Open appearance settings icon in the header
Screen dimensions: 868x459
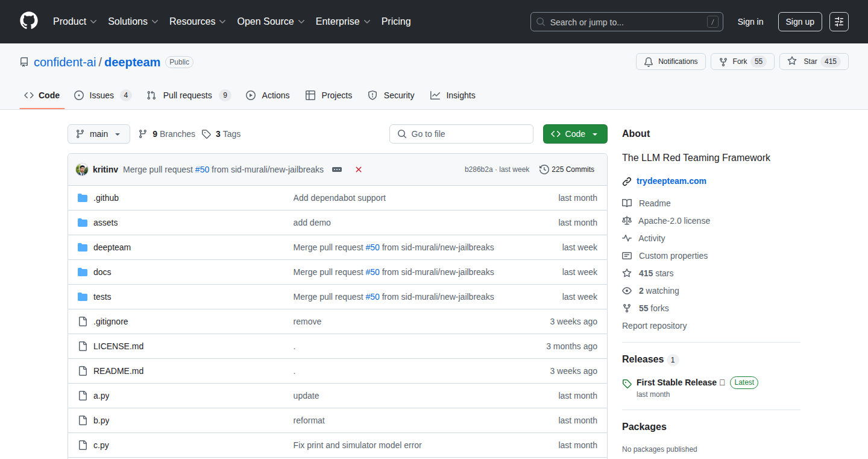pyautogui.click(x=839, y=22)
